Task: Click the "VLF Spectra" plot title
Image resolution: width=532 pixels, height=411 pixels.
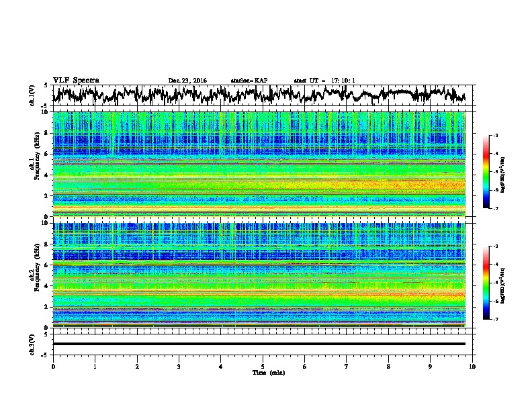Action: click(76, 81)
